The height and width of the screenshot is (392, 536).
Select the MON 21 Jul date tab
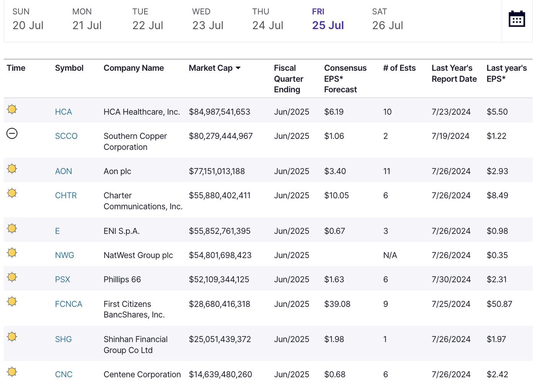pyautogui.click(x=87, y=19)
